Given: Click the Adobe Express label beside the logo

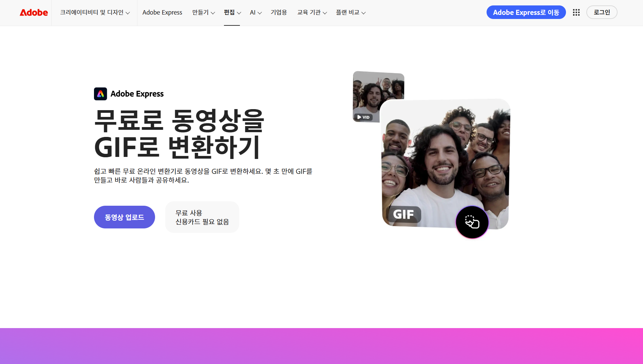Looking at the screenshot, I should 137,94.
